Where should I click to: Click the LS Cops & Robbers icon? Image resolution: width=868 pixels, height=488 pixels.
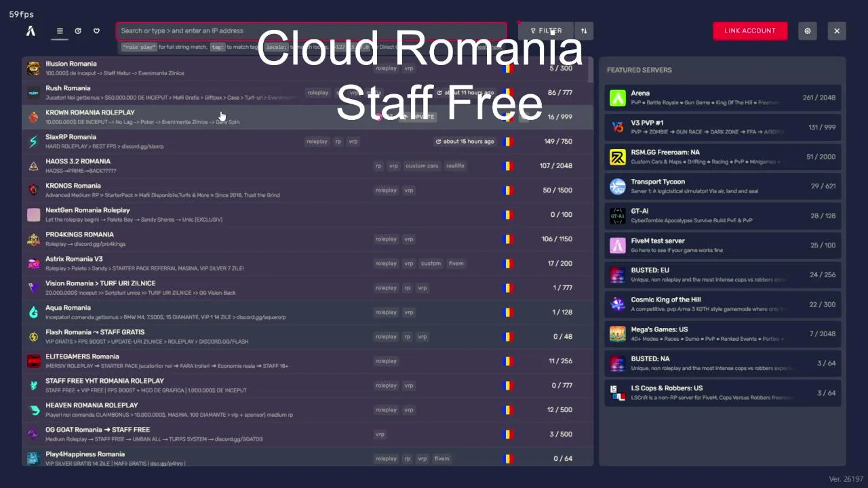coord(617,392)
